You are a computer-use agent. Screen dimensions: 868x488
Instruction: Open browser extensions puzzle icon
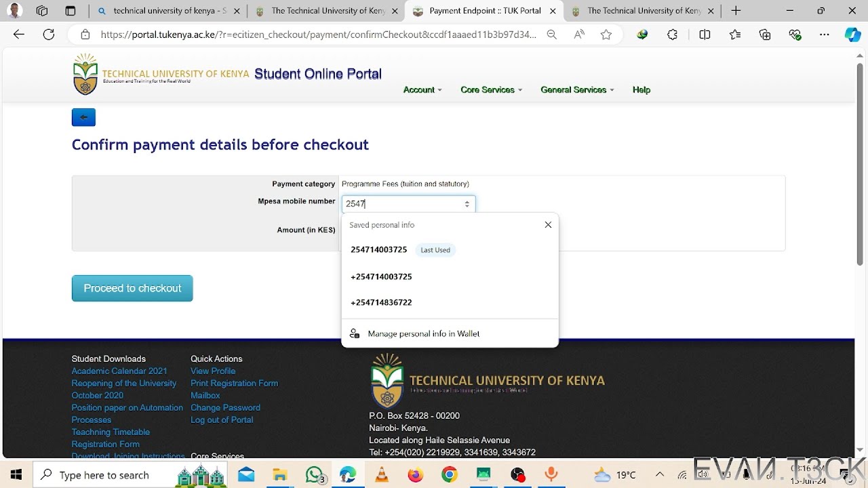point(672,35)
